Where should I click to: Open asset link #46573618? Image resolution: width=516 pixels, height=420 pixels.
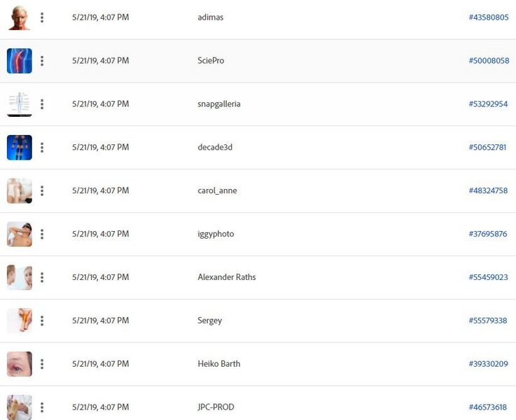pos(488,407)
